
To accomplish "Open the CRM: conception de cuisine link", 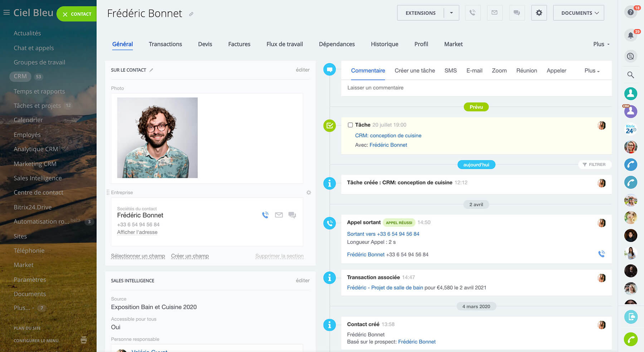I will (x=388, y=136).
